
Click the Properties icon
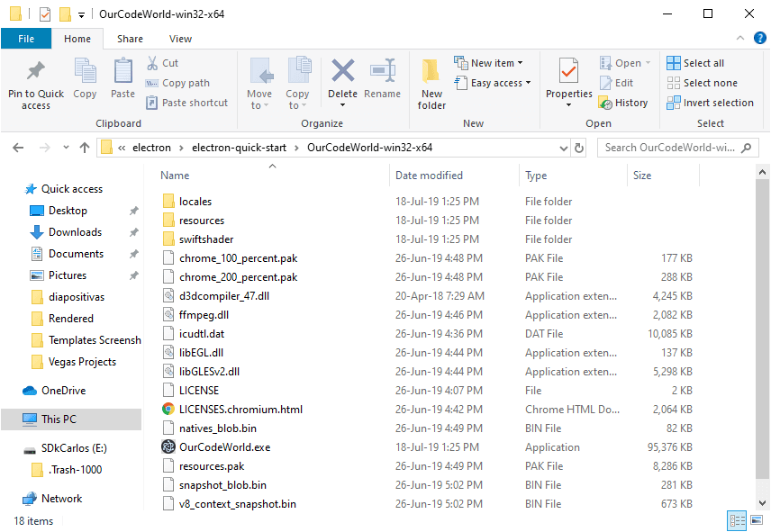pos(569,71)
